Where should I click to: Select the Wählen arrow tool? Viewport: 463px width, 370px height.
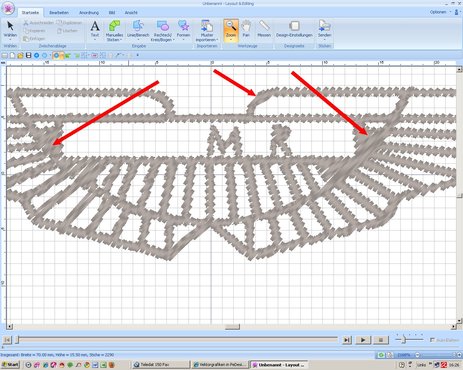(10, 29)
